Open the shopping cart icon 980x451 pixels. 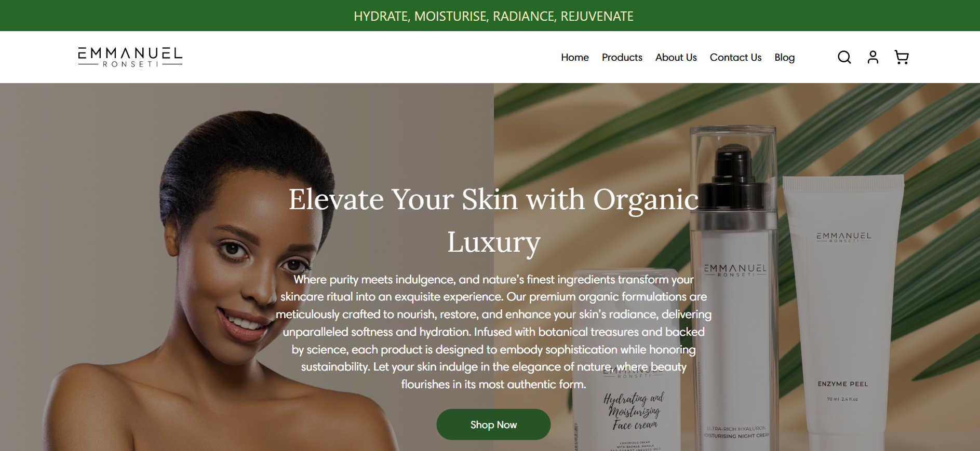click(902, 57)
